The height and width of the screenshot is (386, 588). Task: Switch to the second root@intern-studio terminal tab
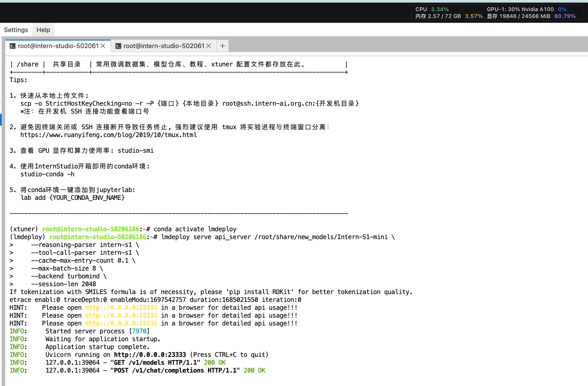[x=163, y=46]
